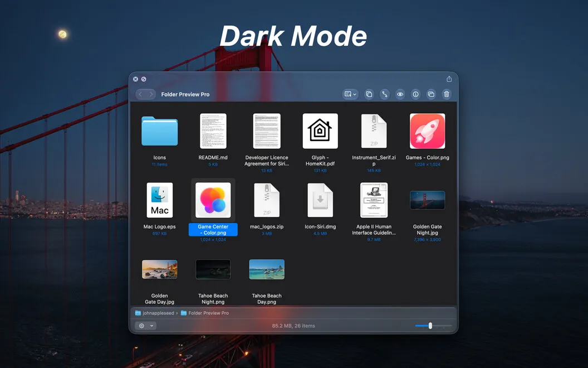Image resolution: width=588 pixels, height=368 pixels.
Task: Click the Icons folder name label
Action: pyautogui.click(x=159, y=157)
